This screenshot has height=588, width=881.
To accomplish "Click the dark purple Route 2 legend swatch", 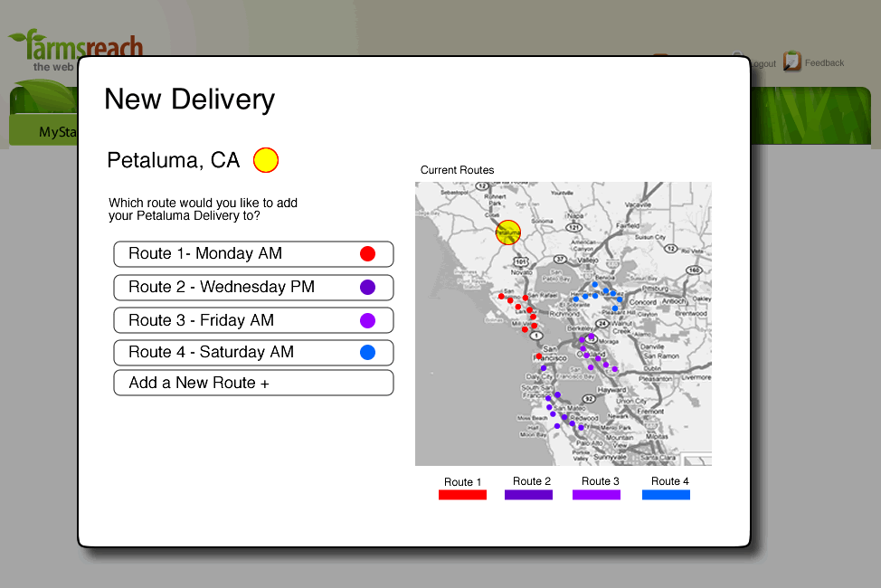I will [528, 495].
